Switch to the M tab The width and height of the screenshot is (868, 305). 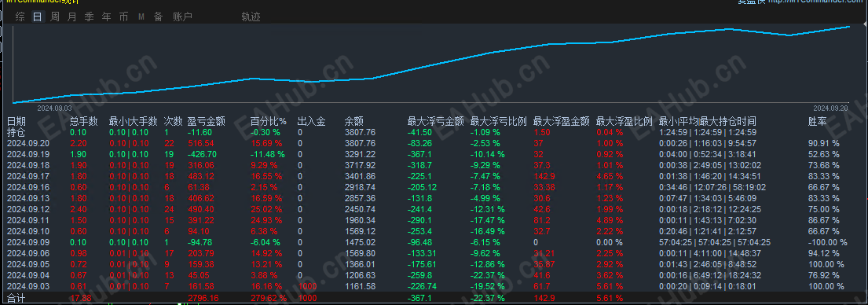pyautogui.click(x=141, y=17)
